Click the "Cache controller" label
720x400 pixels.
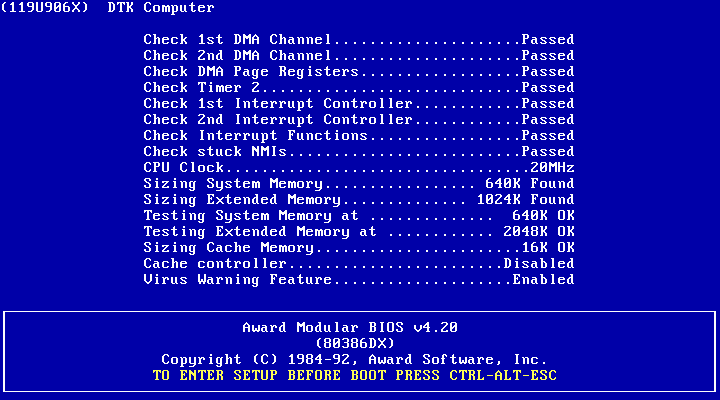[x=215, y=264]
